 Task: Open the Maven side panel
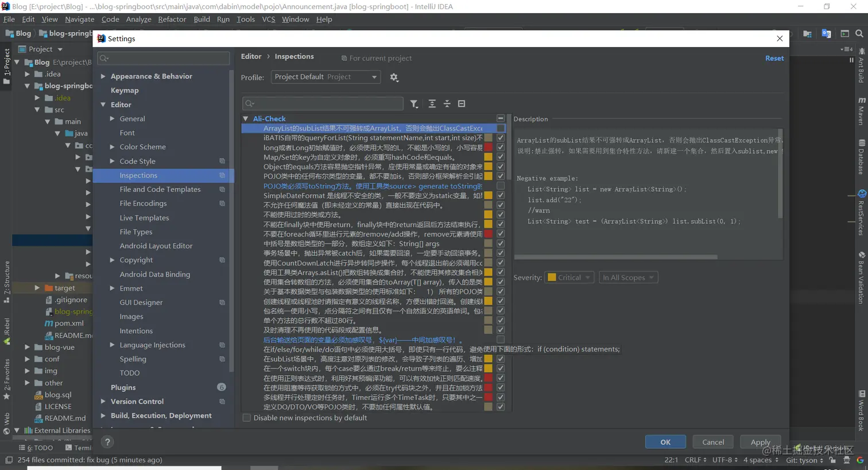point(862,111)
